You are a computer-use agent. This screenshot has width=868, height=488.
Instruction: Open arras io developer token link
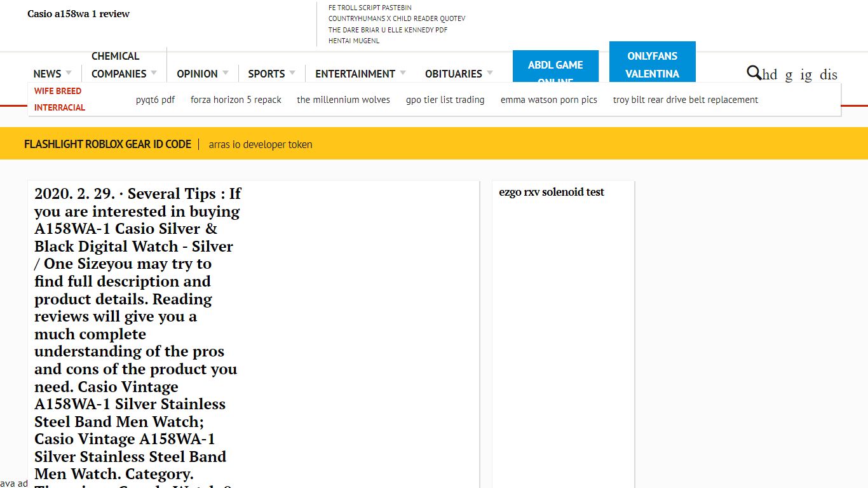tap(261, 145)
